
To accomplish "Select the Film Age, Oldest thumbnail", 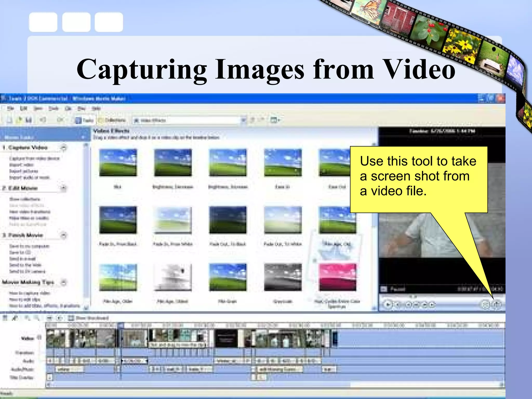I will point(172,277).
